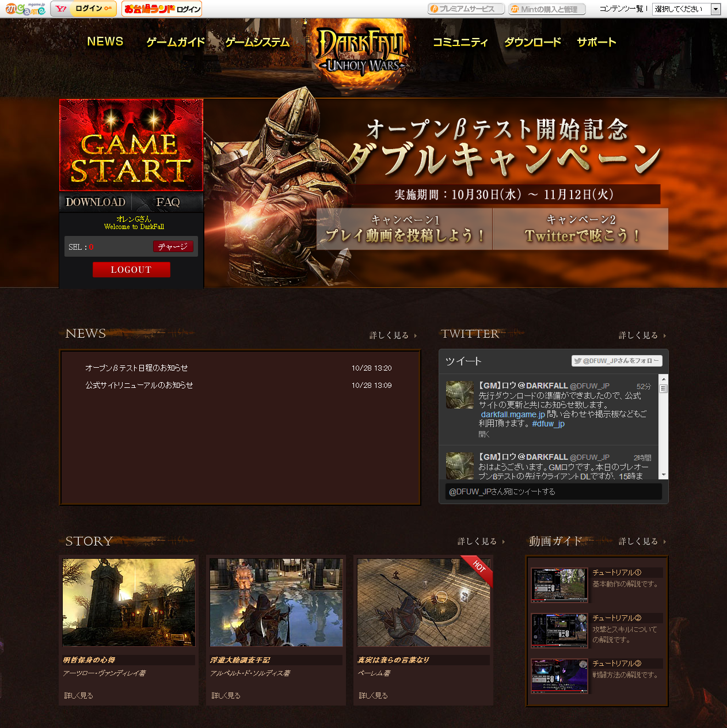
Task: Open the コミュニティ menu
Action: point(460,42)
